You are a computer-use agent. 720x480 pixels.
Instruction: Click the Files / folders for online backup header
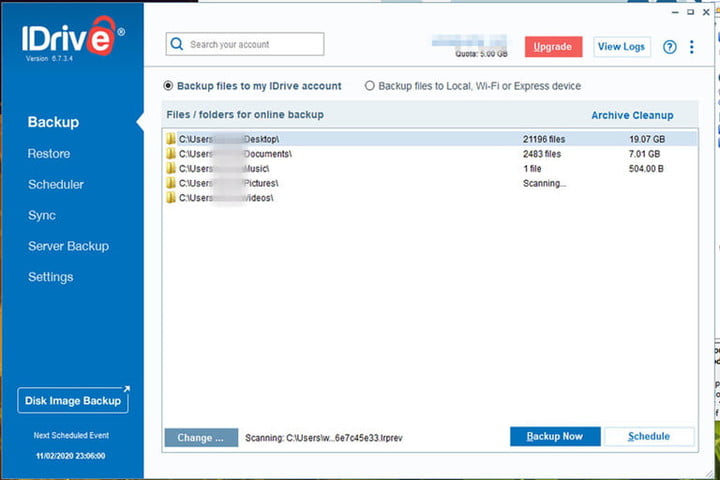(x=245, y=114)
